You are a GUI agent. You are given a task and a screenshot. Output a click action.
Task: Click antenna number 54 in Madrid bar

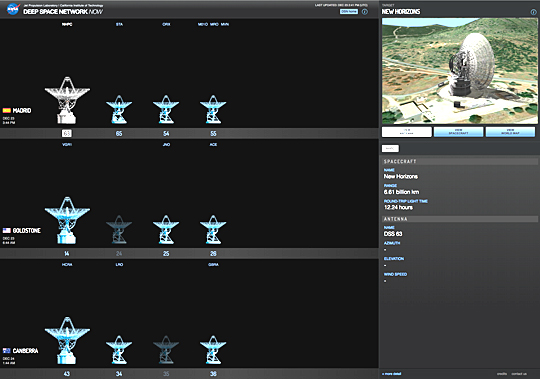click(166, 134)
